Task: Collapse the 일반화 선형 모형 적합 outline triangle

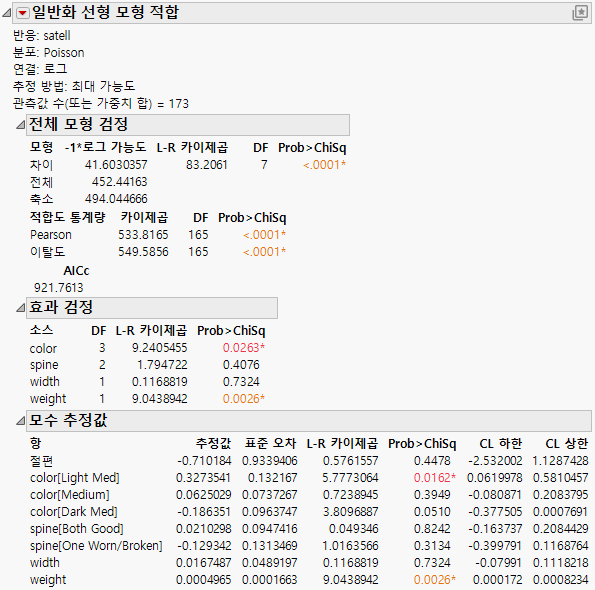Action: point(6,13)
